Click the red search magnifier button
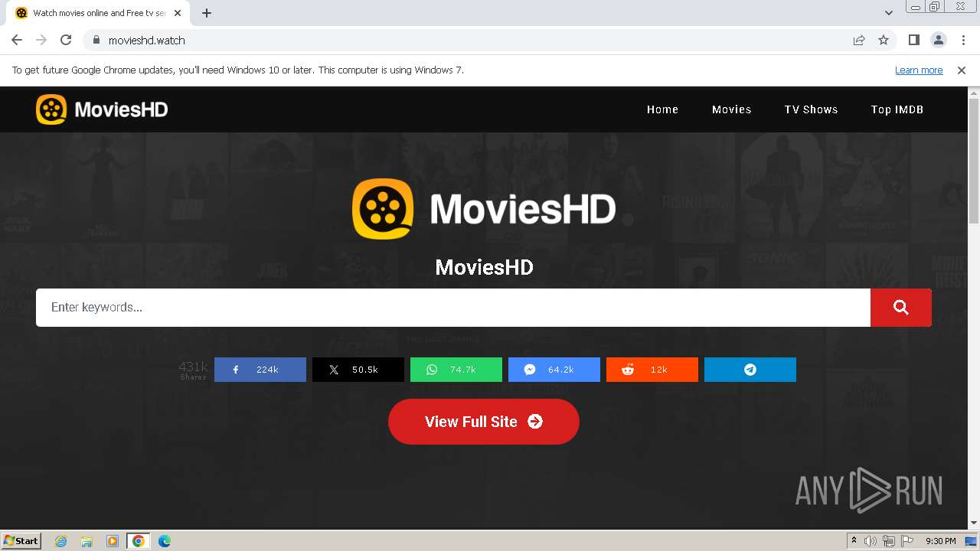This screenshot has height=551, width=980. point(900,308)
